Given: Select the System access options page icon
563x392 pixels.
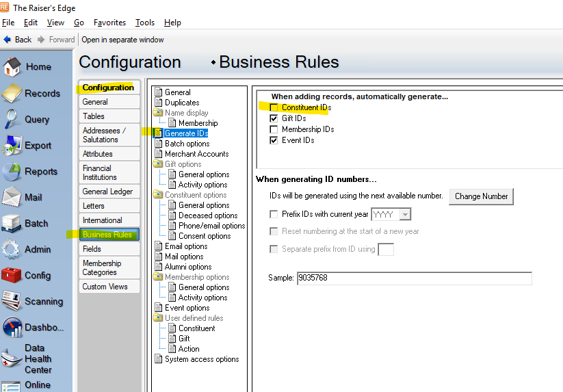Looking at the screenshot, I should [158, 359].
